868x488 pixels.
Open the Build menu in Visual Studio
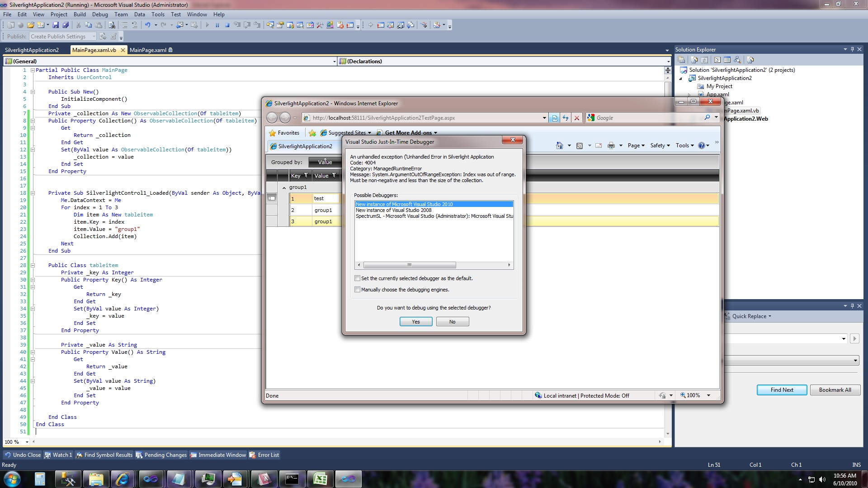coord(80,14)
